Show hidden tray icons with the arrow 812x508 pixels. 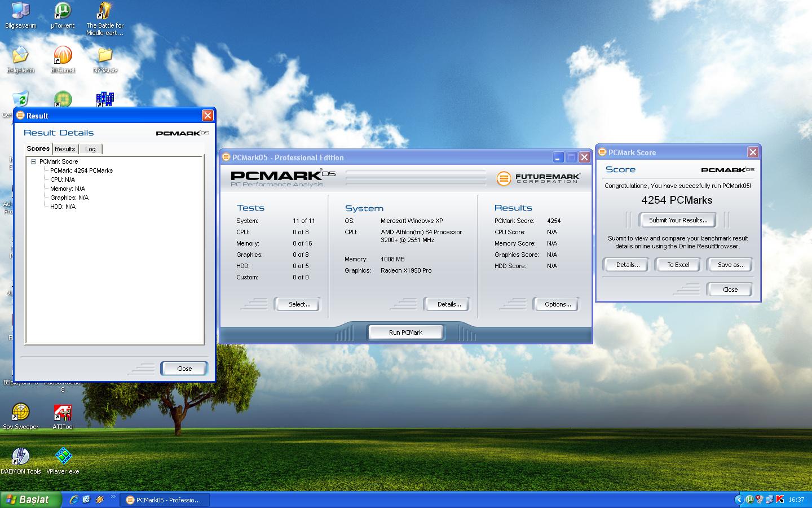[739, 500]
